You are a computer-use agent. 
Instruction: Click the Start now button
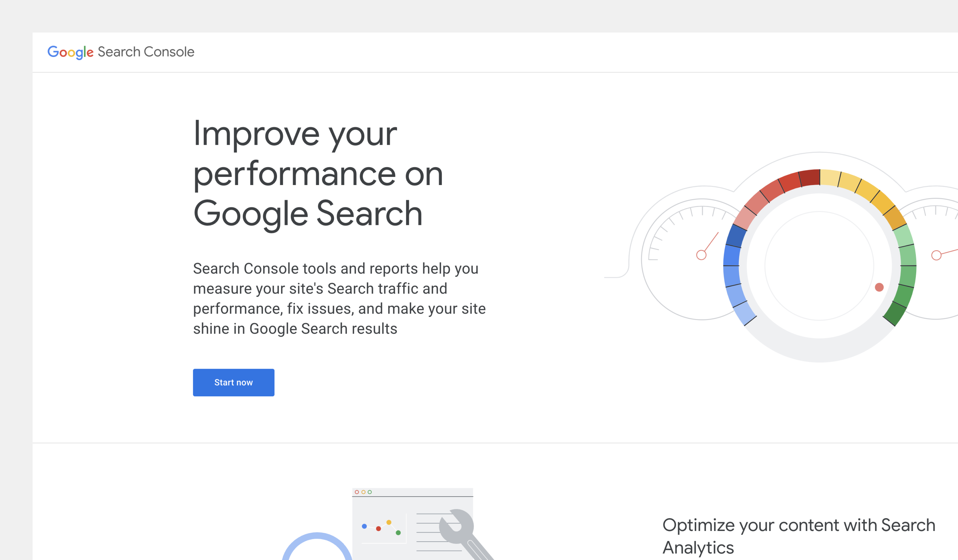[x=234, y=382]
